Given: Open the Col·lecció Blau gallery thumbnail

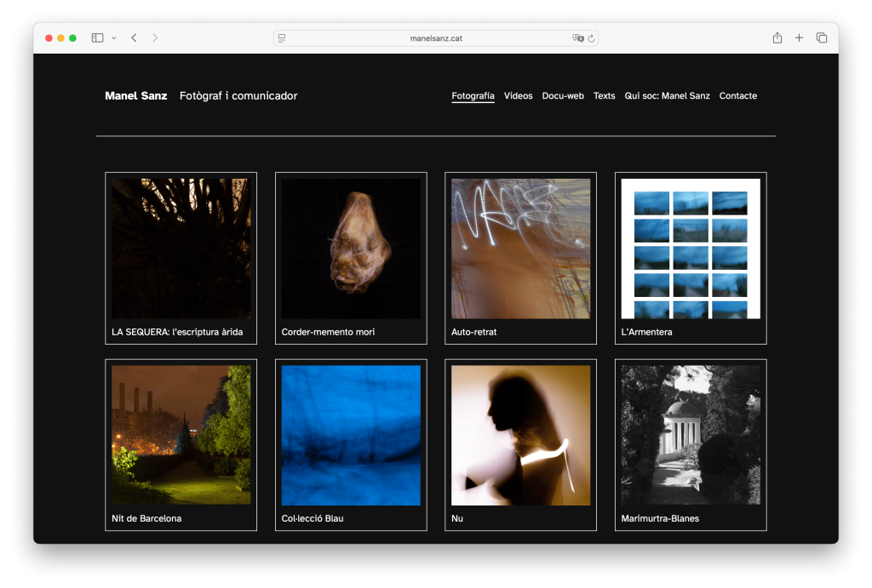Looking at the screenshot, I should [x=351, y=435].
